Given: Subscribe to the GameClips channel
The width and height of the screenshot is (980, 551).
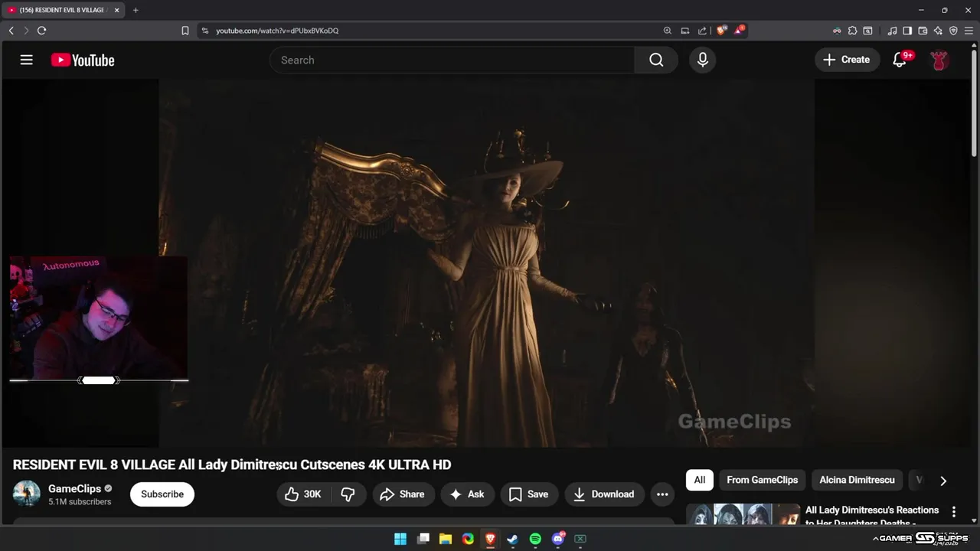Looking at the screenshot, I should [162, 494].
